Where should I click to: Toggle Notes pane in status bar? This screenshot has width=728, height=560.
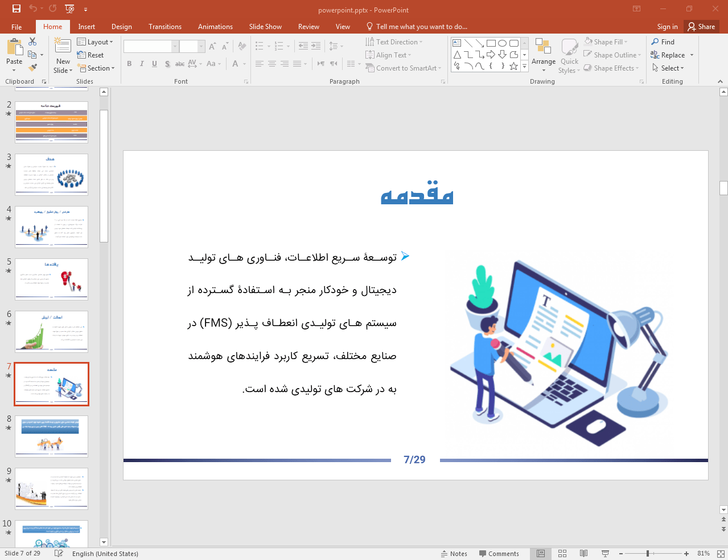[454, 554]
